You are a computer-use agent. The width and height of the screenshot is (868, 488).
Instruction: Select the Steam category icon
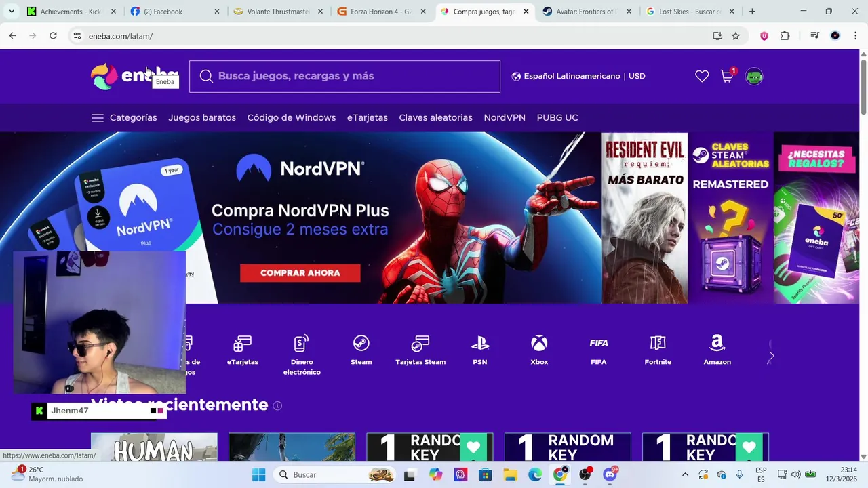[361, 350]
